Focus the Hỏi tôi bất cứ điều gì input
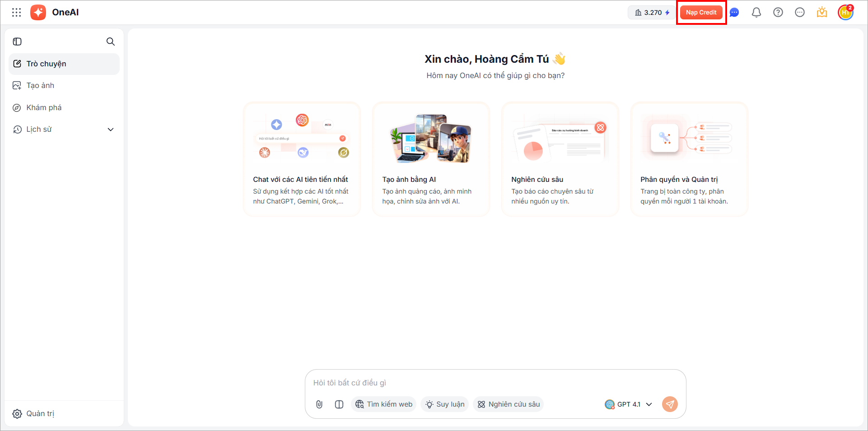 pos(495,383)
